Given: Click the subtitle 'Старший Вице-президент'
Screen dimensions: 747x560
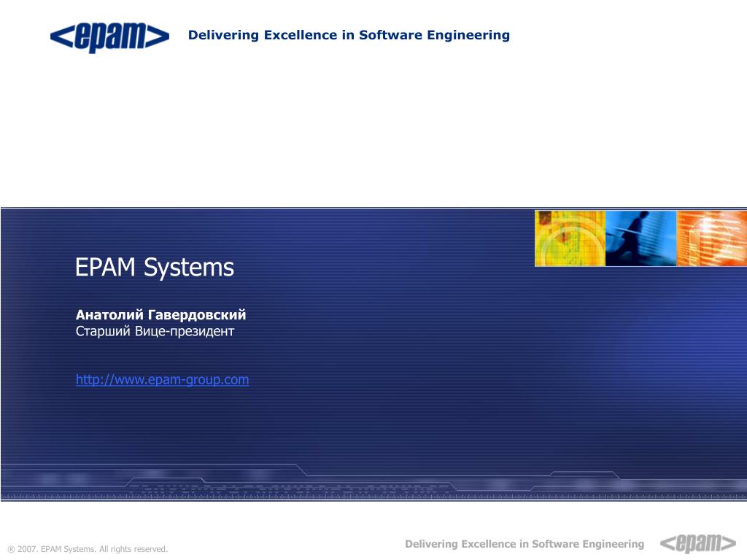Looking at the screenshot, I should pyautogui.click(x=155, y=331).
